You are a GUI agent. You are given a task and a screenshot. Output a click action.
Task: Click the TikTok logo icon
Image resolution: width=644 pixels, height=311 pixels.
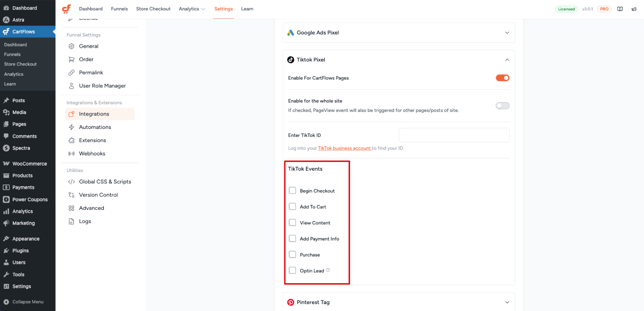coord(290,60)
